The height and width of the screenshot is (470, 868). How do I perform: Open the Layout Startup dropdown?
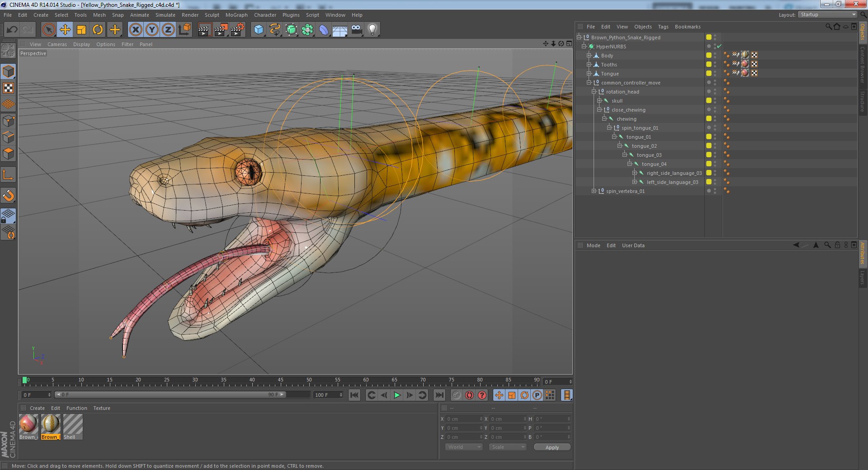point(827,14)
